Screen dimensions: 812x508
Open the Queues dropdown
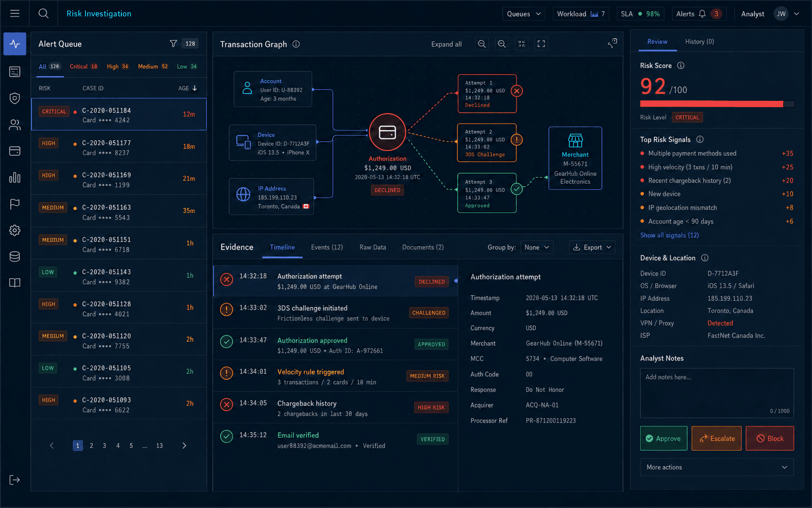[524, 14]
